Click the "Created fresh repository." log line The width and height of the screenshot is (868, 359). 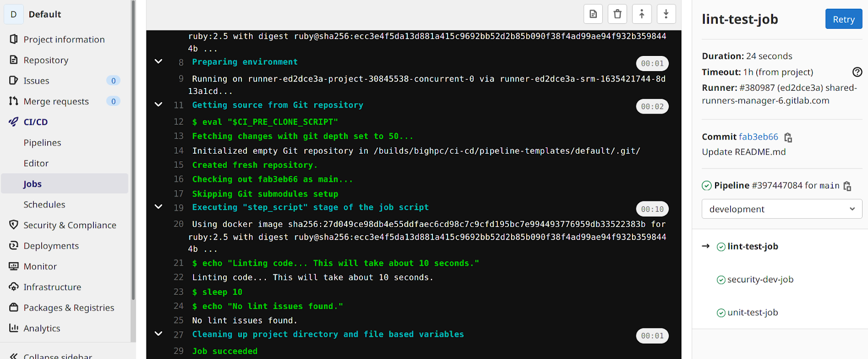pos(255,165)
